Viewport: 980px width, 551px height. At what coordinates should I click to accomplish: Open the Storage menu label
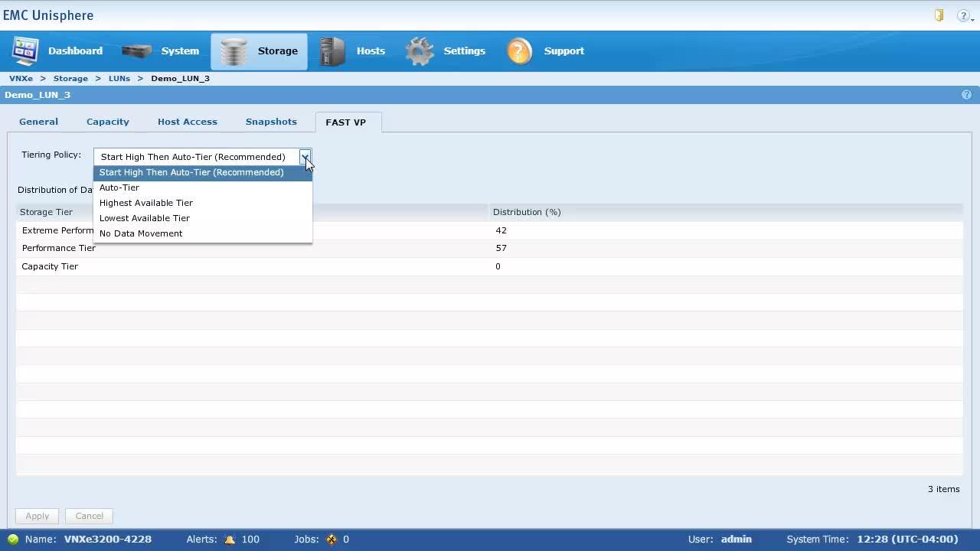tap(278, 51)
